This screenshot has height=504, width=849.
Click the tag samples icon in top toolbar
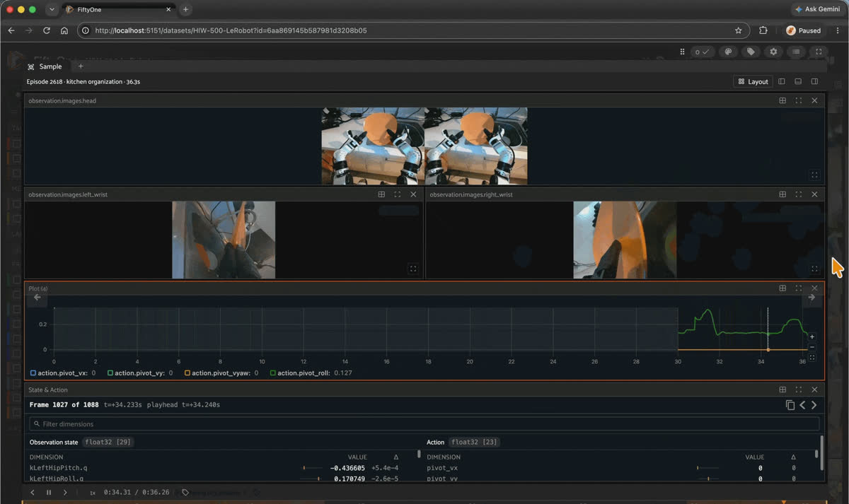pos(751,52)
